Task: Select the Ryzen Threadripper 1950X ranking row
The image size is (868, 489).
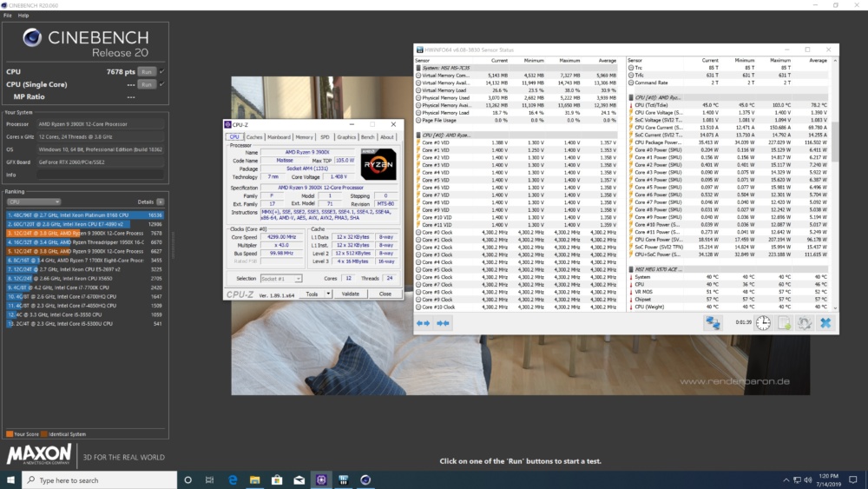Action: (85, 242)
